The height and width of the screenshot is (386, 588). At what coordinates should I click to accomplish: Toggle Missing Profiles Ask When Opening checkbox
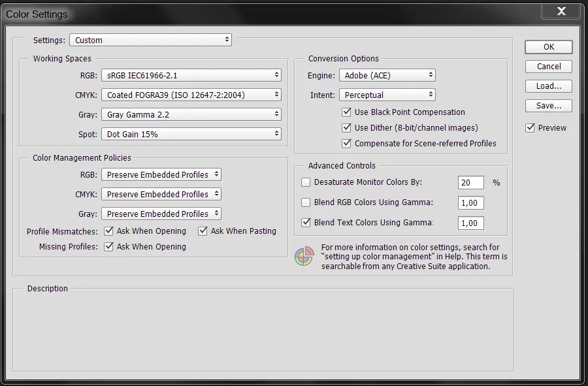coord(108,247)
